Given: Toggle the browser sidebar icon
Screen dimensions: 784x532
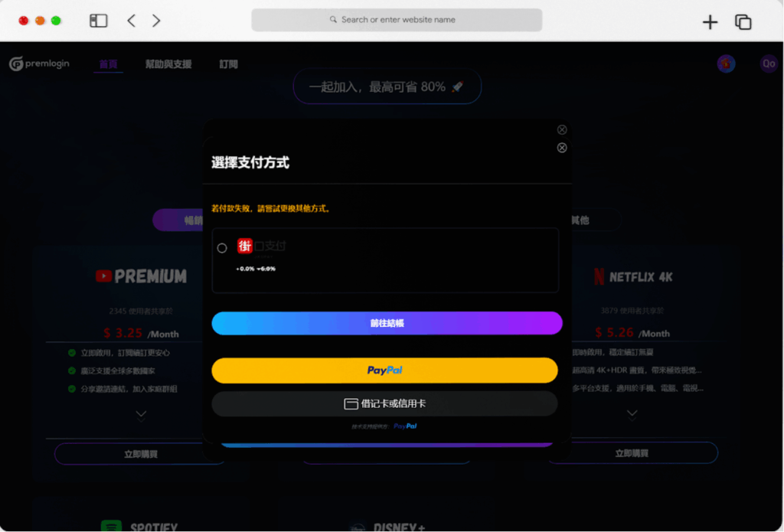Looking at the screenshot, I should (99, 21).
